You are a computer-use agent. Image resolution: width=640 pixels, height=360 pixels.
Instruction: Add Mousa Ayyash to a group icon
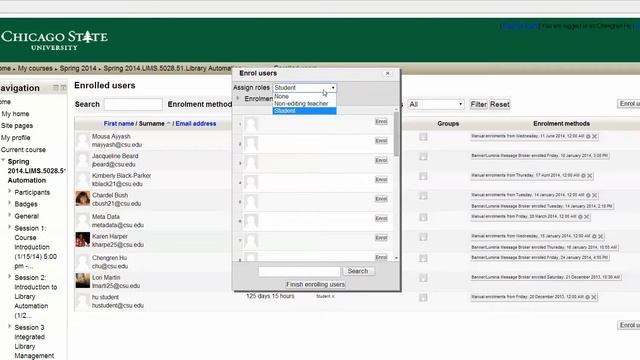coord(423,137)
